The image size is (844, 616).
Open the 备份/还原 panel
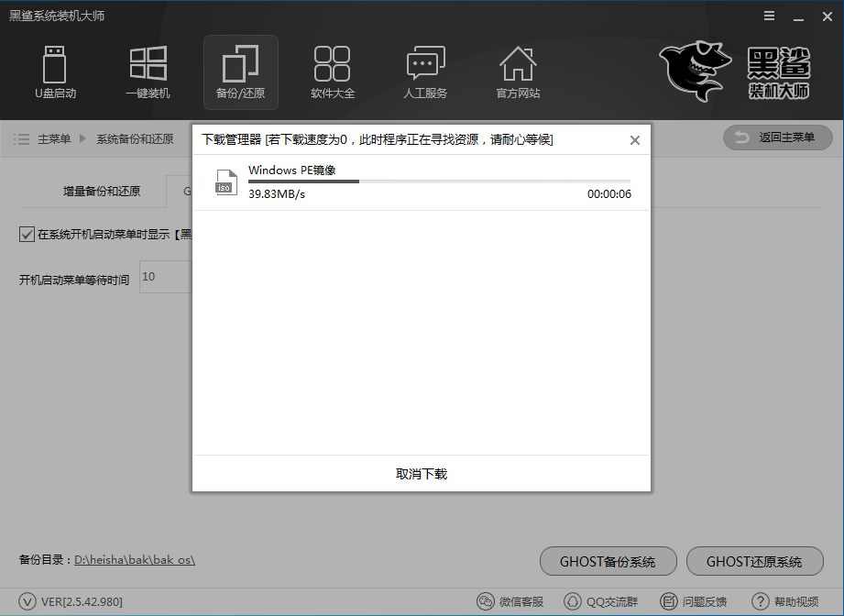pos(240,71)
